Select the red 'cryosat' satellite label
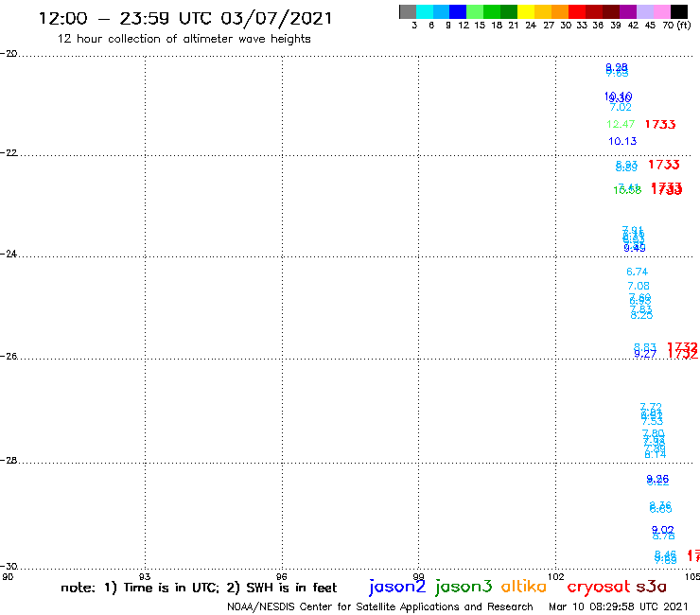The height and width of the screenshot is (615, 700). point(599,587)
